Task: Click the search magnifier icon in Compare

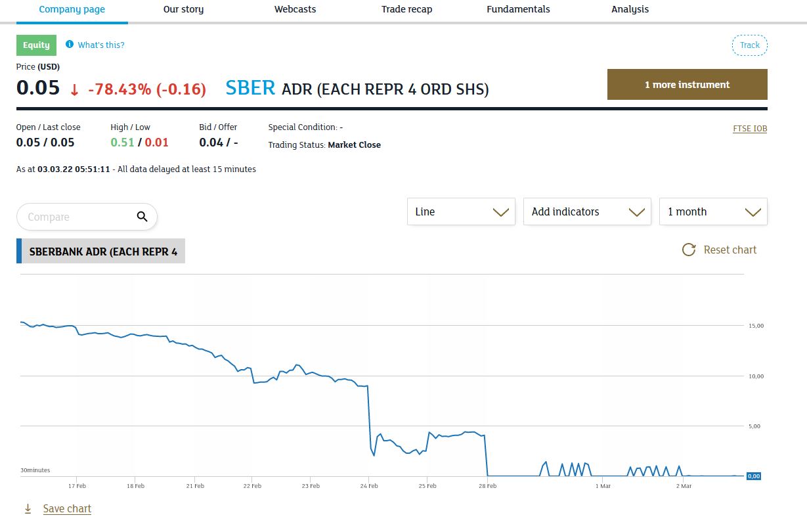Action: [x=142, y=217]
